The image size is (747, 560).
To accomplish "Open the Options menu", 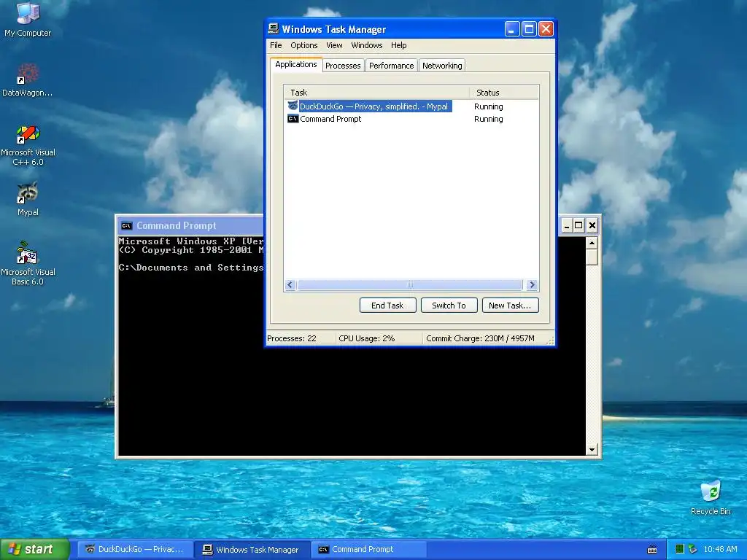I will point(304,45).
